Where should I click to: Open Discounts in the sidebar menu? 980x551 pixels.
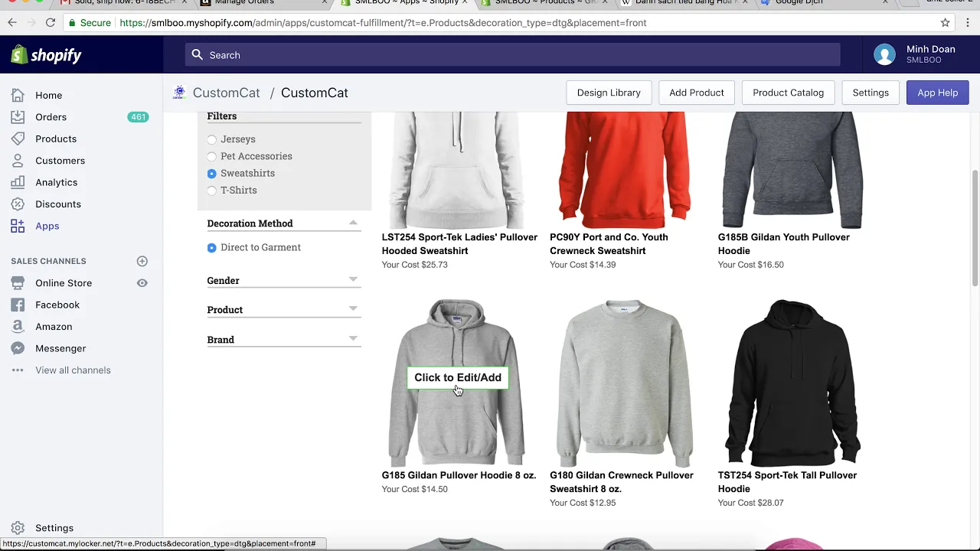pyautogui.click(x=58, y=204)
